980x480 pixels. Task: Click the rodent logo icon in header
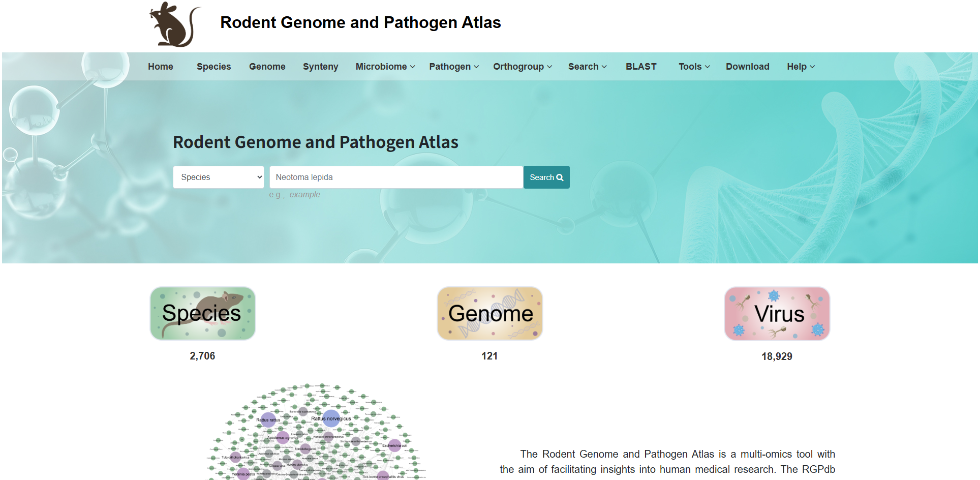175,24
